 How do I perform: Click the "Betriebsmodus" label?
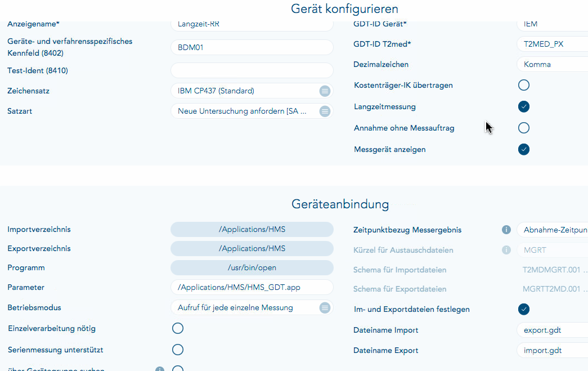[34, 307]
